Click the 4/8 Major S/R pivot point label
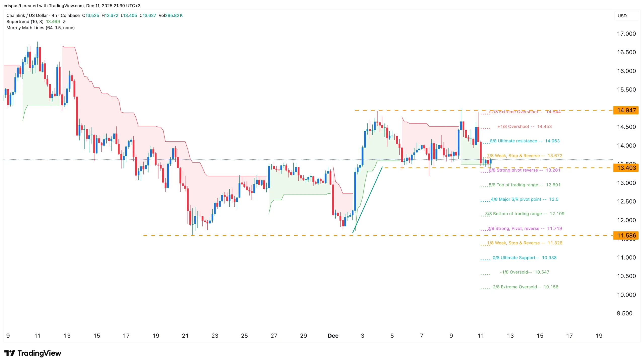The width and height of the screenshot is (644, 364). click(524, 199)
